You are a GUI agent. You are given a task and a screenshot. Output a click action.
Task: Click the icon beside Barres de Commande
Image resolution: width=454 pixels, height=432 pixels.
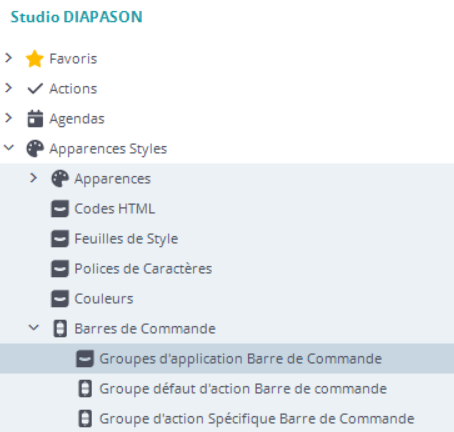[60, 329]
